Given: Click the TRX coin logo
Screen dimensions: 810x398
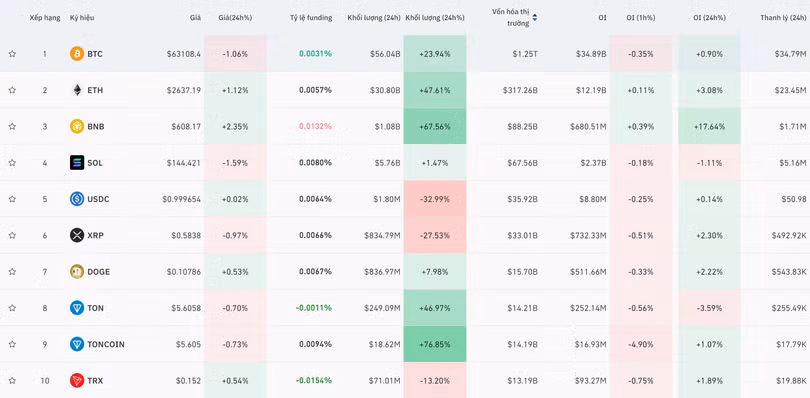Looking at the screenshot, I should click(x=77, y=380).
